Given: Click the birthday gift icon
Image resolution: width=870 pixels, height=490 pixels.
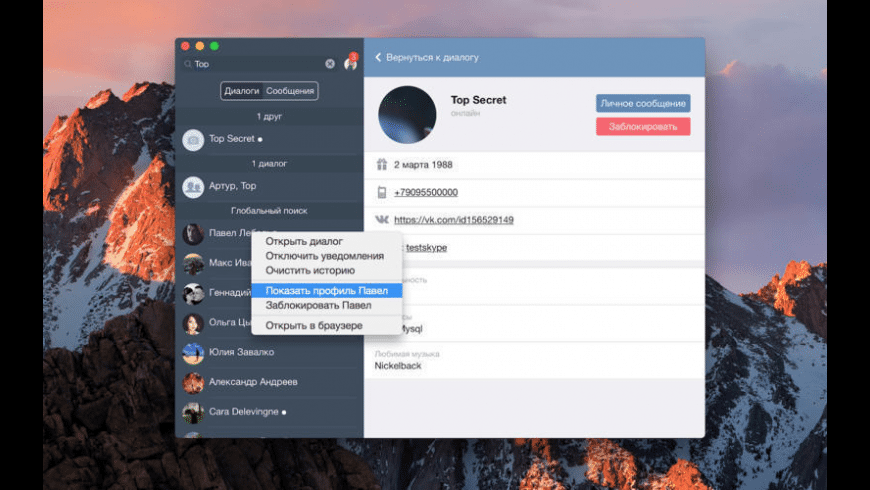Looking at the screenshot, I should pyautogui.click(x=382, y=164).
